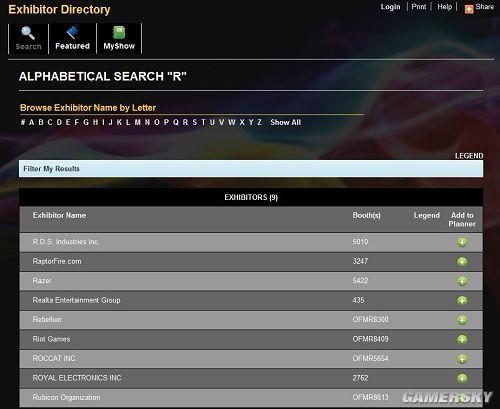Sort by Exhibitor Name column header
This screenshot has width=500, height=409.
tap(59, 215)
